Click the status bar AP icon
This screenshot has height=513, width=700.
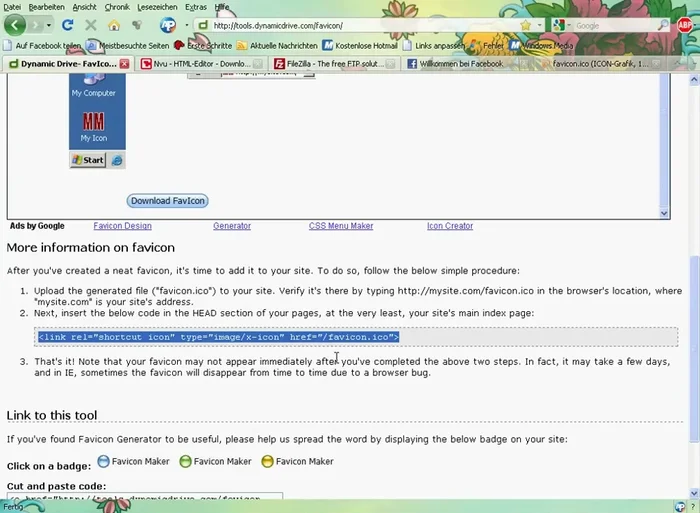click(x=680, y=507)
